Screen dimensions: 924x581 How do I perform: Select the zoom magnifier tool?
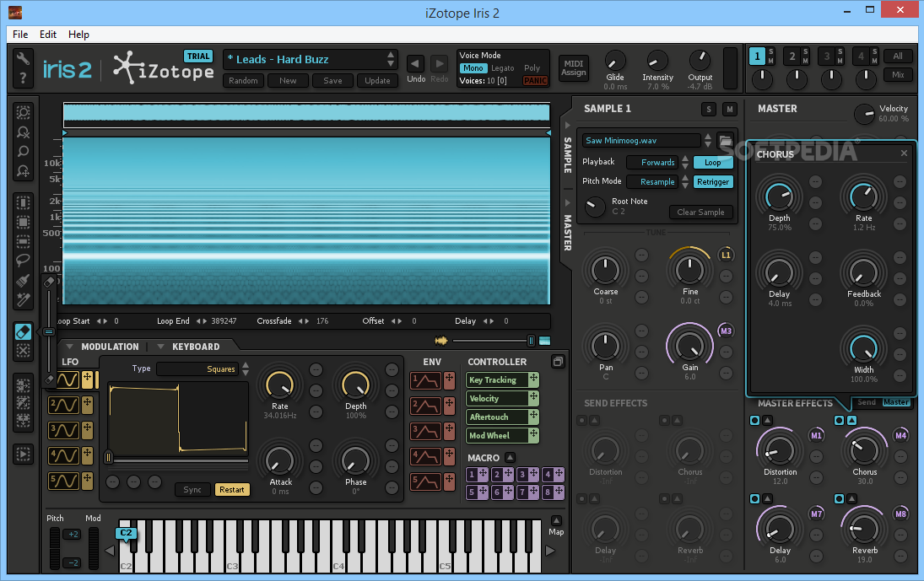(x=23, y=151)
